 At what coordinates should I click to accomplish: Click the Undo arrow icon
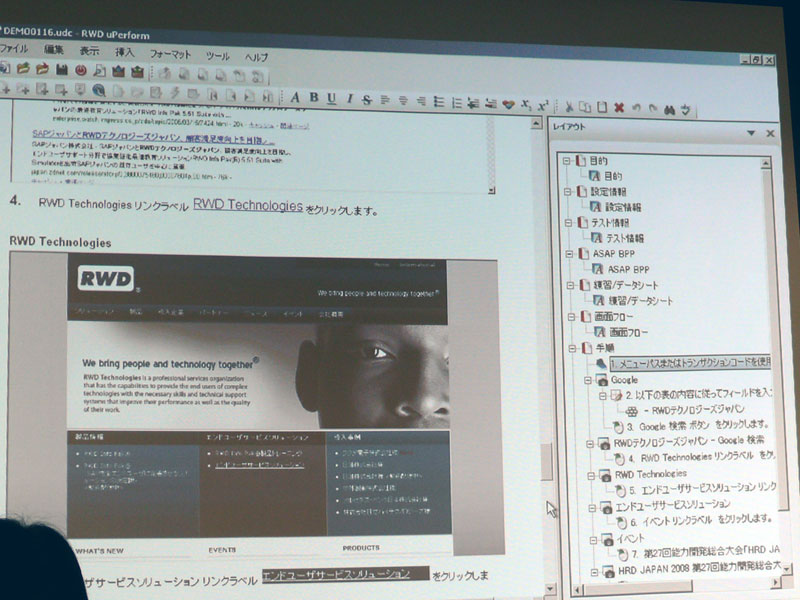click(636, 108)
